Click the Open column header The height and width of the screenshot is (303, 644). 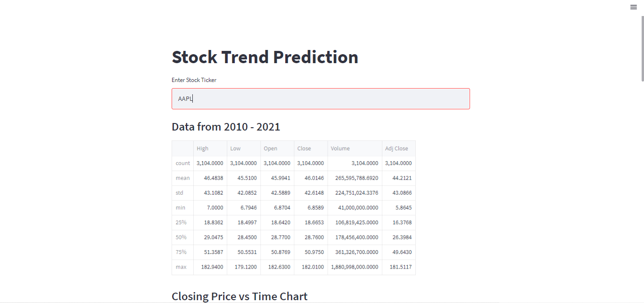point(270,148)
